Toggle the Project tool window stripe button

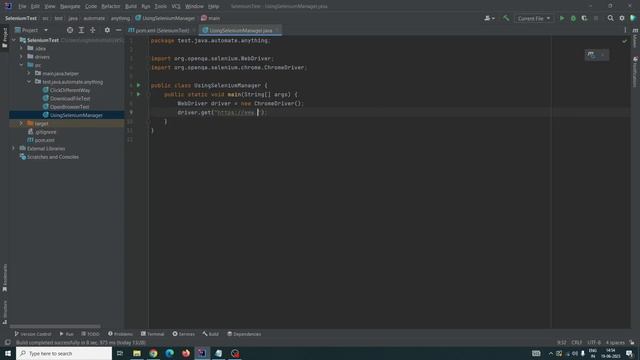[4, 38]
